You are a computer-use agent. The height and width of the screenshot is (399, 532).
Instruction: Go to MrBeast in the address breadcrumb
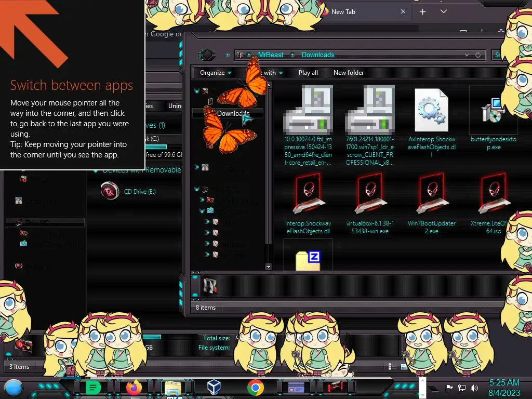click(x=270, y=55)
